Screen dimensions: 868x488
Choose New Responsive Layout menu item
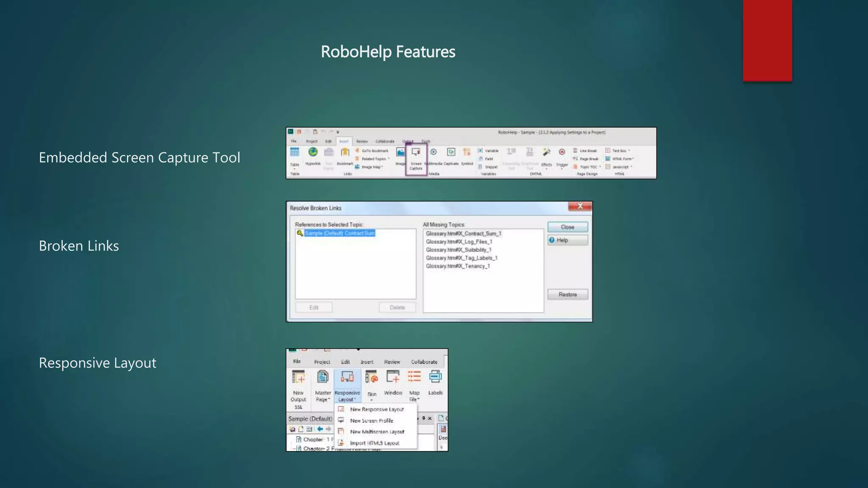(376, 410)
